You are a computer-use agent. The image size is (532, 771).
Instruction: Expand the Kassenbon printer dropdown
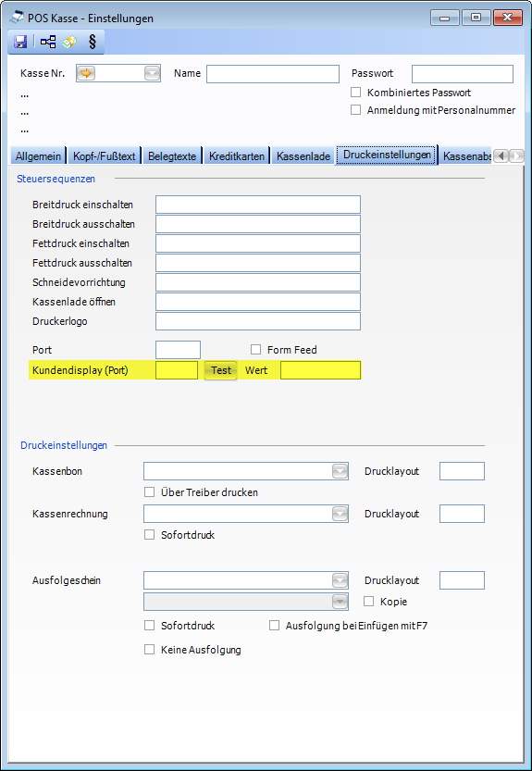click(340, 471)
